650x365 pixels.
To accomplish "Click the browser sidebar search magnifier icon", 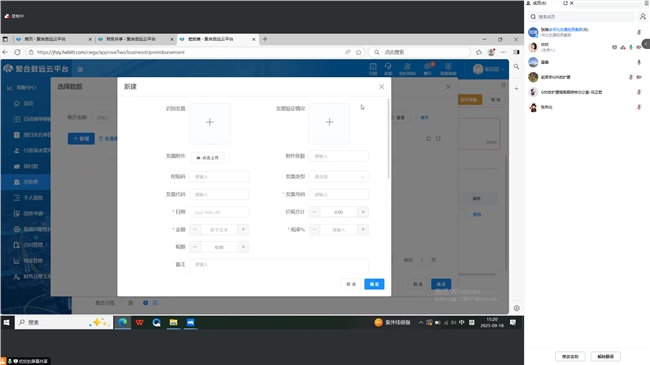I will coord(517,66).
